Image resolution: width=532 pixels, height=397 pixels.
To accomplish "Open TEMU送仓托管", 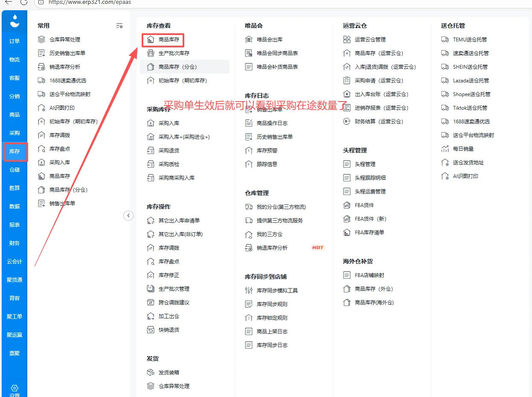I will pyautogui.click(x=470, y=40).
